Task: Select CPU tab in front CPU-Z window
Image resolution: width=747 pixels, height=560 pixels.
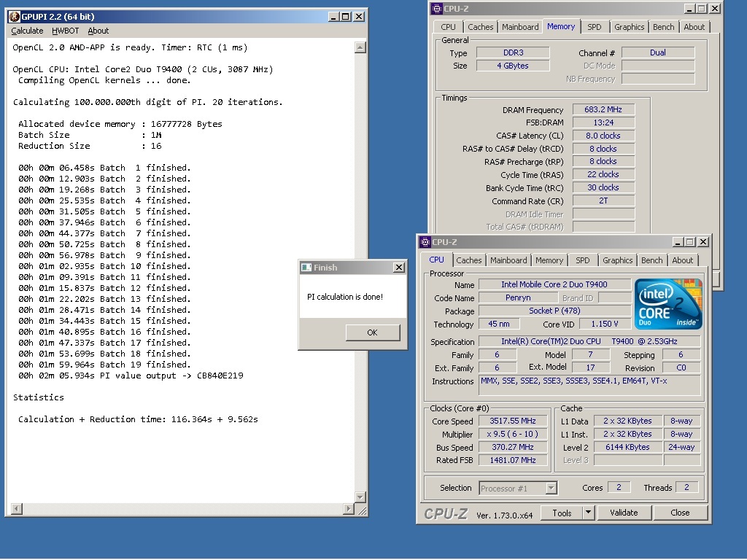Action: (436, 260)
